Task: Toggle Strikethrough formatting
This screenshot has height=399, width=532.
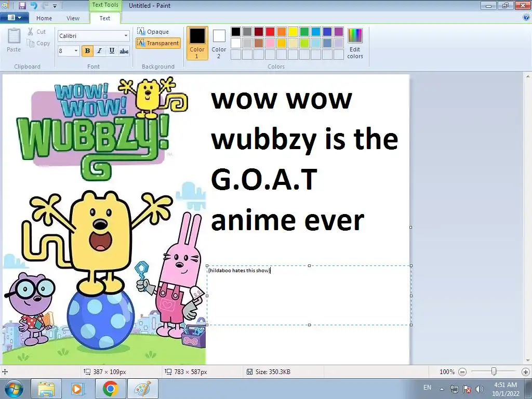Action: point(124,51)
